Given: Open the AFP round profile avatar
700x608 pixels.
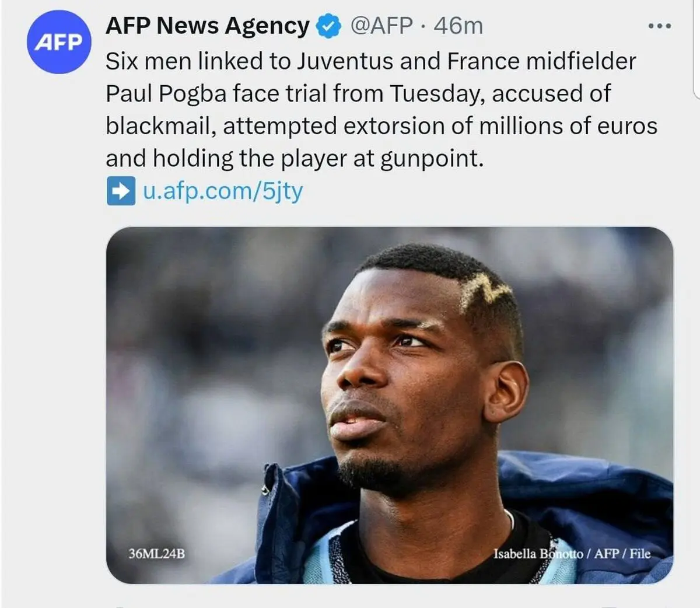Looking at the screenshot, I should [59, 42].
